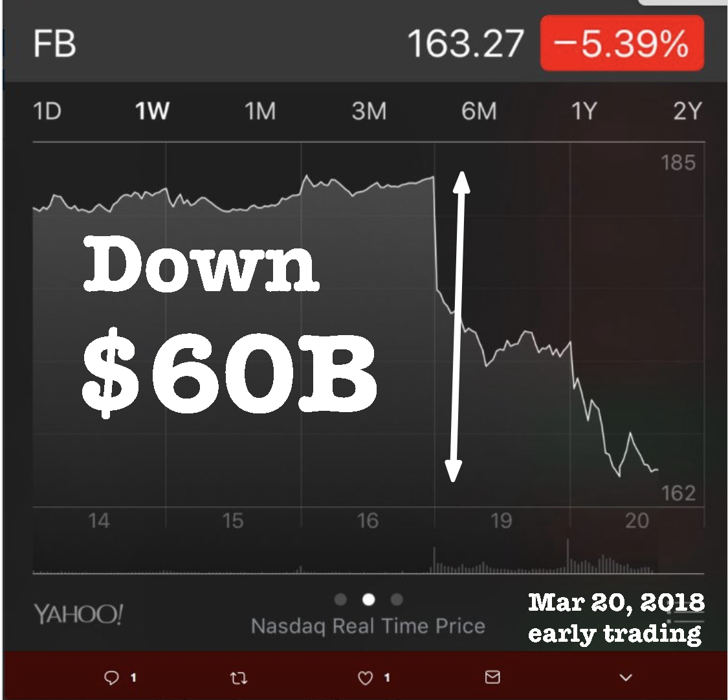Open the Yahoo! logo link
The height and width of the screenshot is (700, 728).
tap(78, 613)
